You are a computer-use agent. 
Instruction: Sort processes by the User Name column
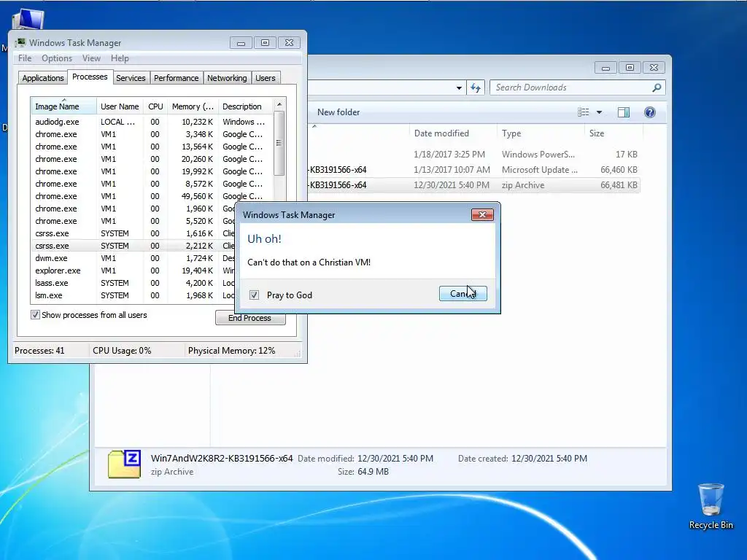pos(120,106)
